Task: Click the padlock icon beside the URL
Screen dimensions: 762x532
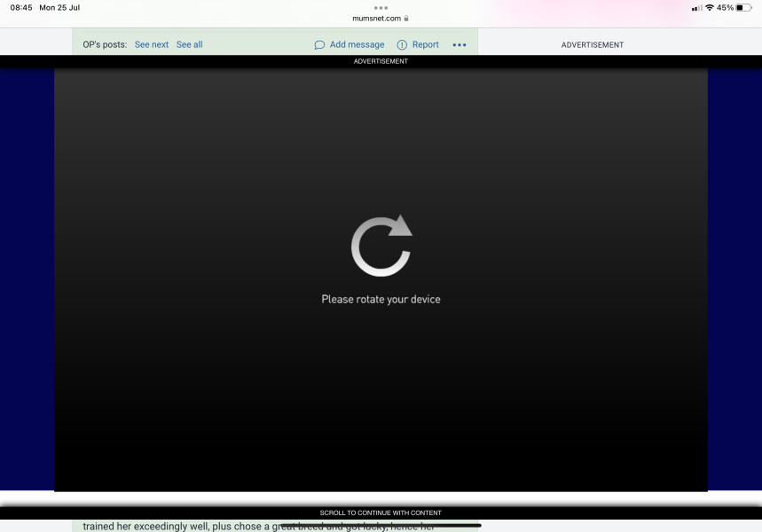Action: click(x=406, y=18)
